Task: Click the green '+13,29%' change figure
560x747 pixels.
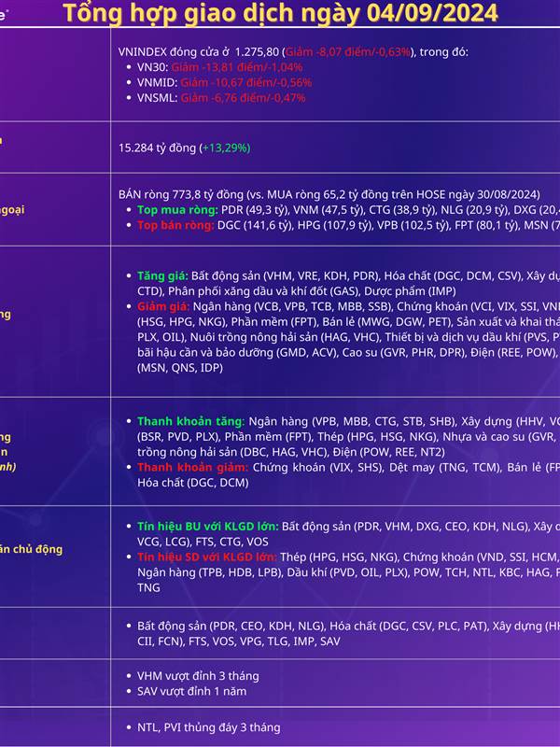Action: (x=226, y=148)
